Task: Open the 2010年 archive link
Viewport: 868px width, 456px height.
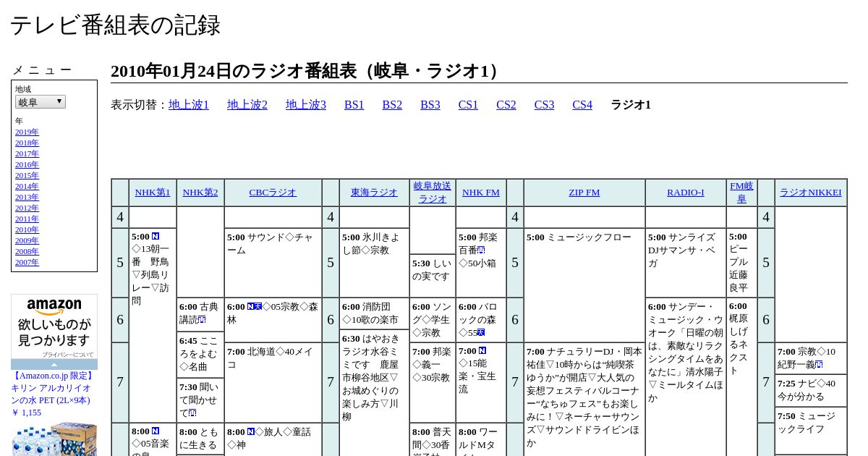Action: [x=27, y=230]
